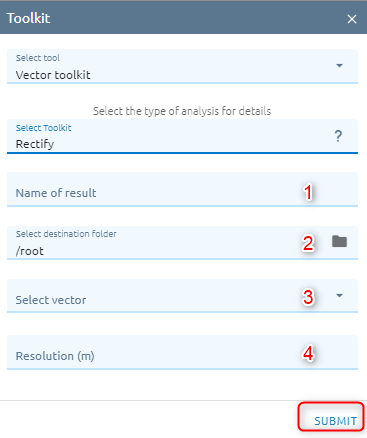367x438 pixels.
Task: Close the Toolkit dialog with the X
Action: [352, 19]
